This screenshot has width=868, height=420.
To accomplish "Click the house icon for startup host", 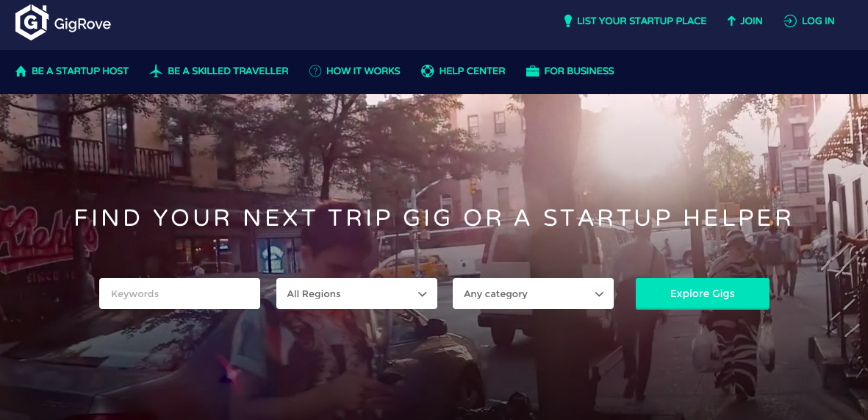I will click(21, 71).
